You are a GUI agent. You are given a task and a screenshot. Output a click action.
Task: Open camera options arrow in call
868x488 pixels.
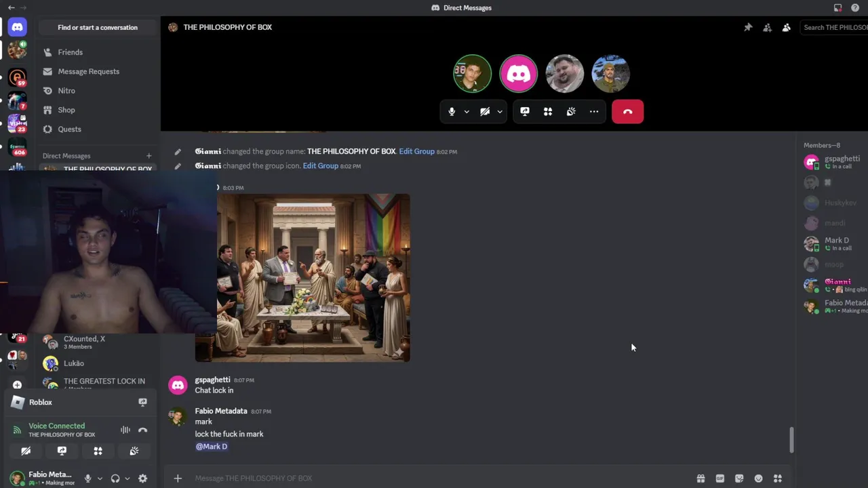click(500, 112)
